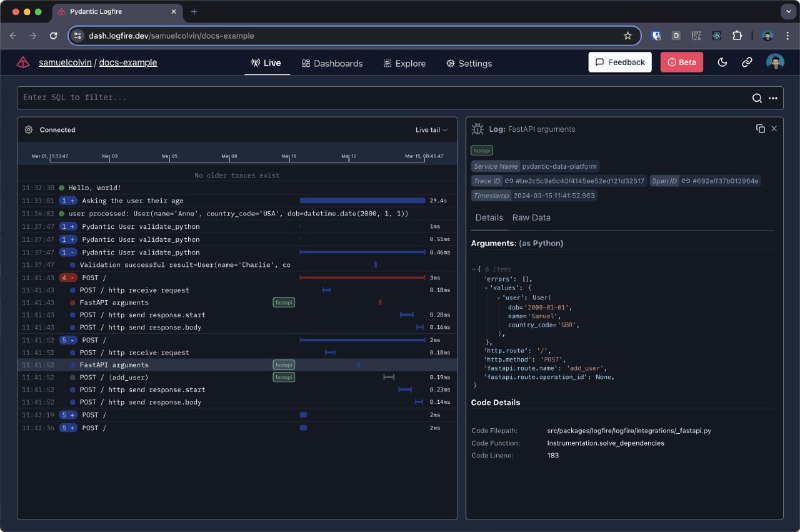The height and width of the screenshot is (532, 800).
Task: Open the three-dot menu beside search
Action: point(773,98)
